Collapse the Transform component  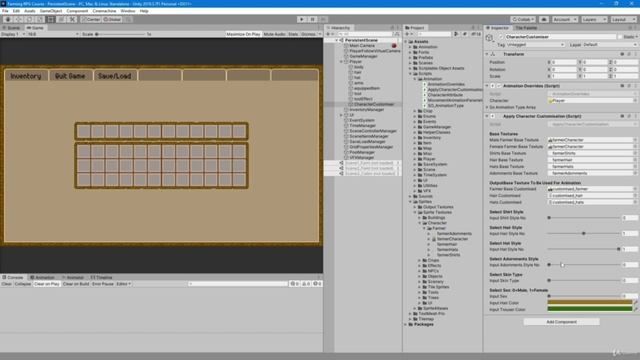(487, 54)
